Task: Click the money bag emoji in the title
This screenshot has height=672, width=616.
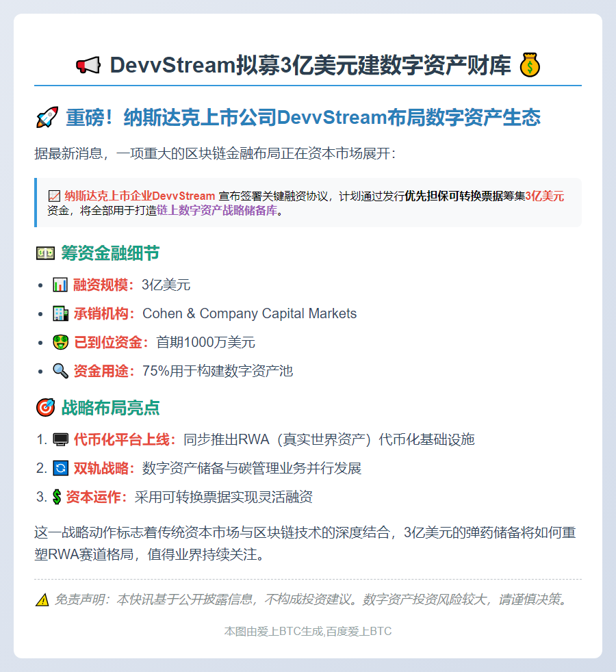Action: click(530, 65)
